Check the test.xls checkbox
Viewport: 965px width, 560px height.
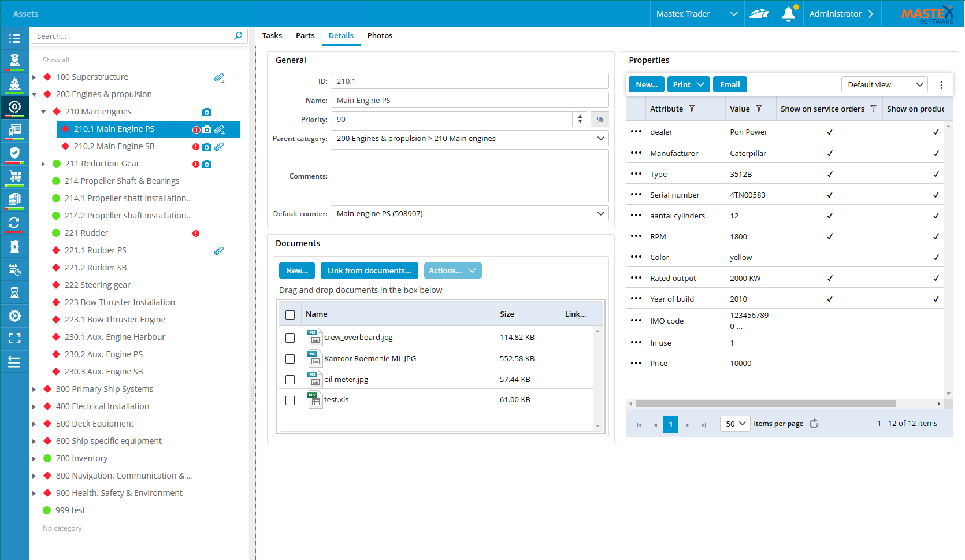tap(290, 400)
